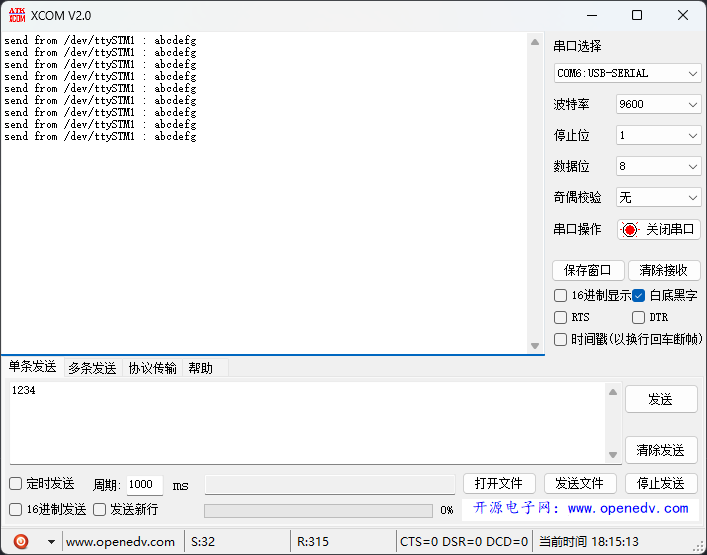Open the COM6:USB-SERIAL port dropdown

pyautogui.click(x=628, y=73)
